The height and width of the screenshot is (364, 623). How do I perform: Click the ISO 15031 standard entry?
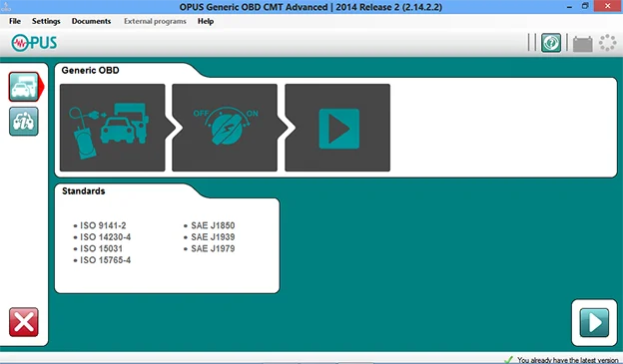101,248
